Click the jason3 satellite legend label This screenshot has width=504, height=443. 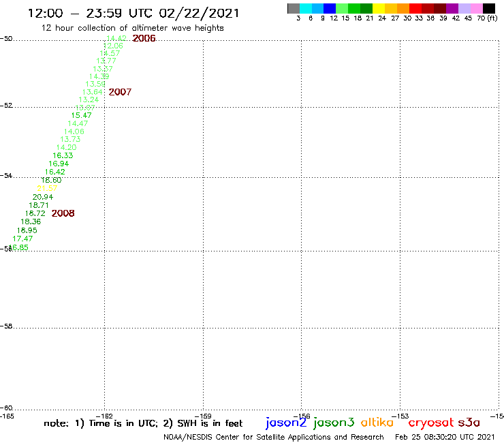pyautogui.click(x=334, y=423)
